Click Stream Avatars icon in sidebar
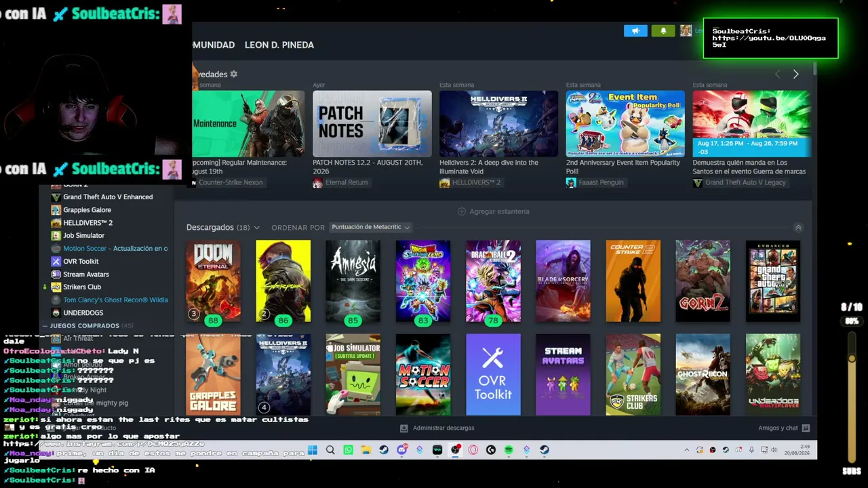The image size is (868, 488). pos(56,274)
